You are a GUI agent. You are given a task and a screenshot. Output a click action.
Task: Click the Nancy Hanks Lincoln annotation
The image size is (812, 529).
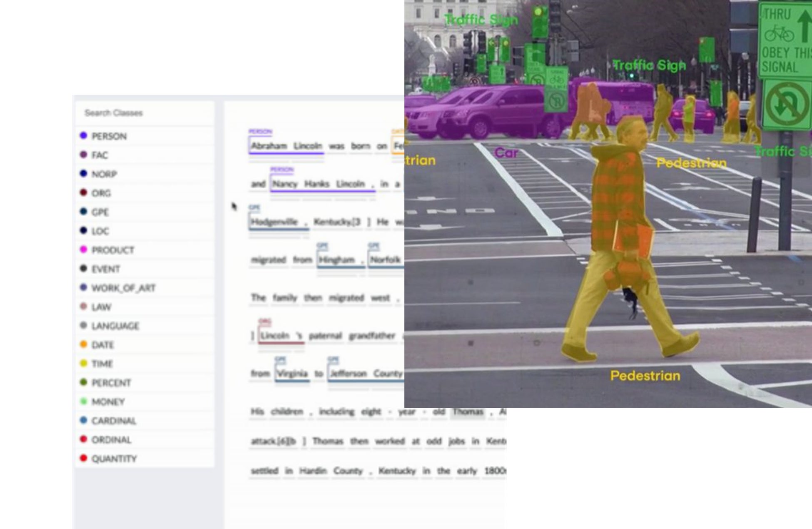pos(319,184)
